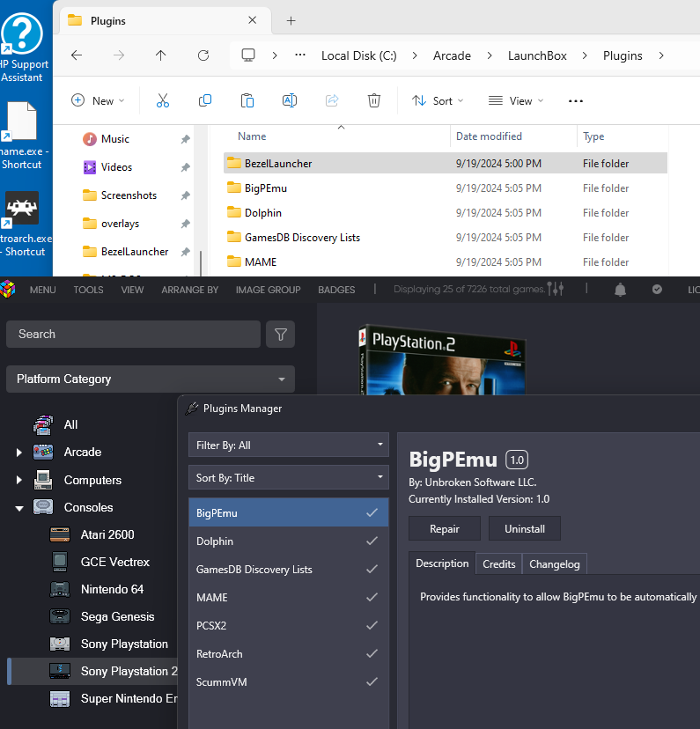Open the Platform Category dropdown
This screenshot has width=700, height=729.
[x=151, y=379]
